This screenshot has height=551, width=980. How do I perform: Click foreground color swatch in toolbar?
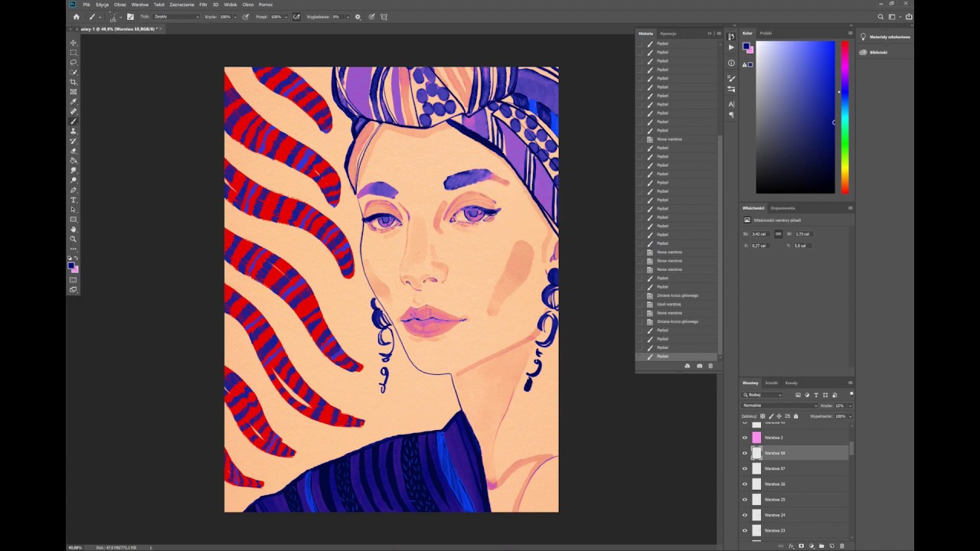coord(71,265)
